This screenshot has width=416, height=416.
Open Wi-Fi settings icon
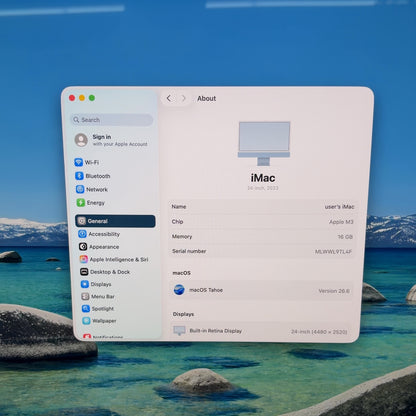pyautogui.click(x=79, y=162)
